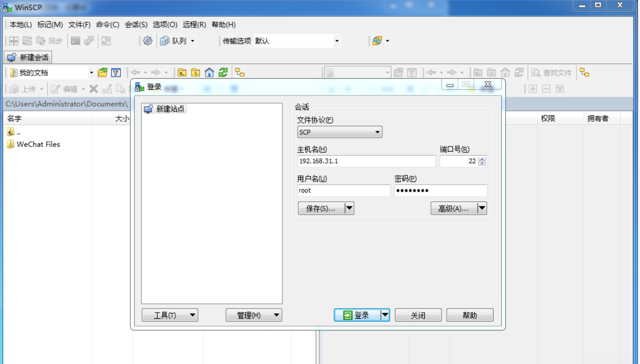Click the 队列 queue icon
The width and height of the screenshot is (640, 364).
pos(173,41)
